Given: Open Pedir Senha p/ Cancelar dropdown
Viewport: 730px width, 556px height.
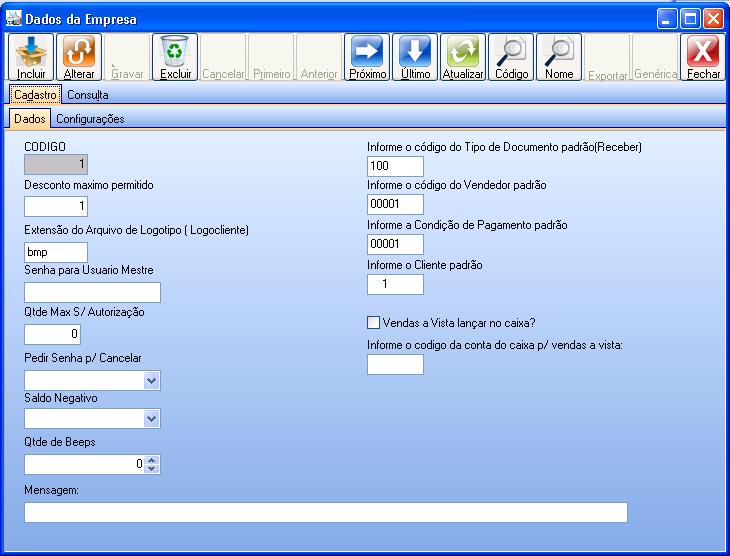Looking at the screenshot, I should 151,381.
